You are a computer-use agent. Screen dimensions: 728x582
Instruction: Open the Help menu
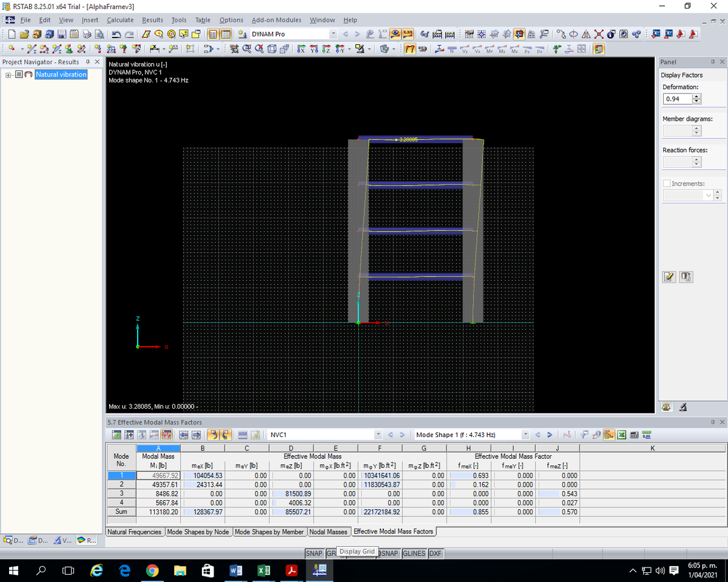[350, 20]
